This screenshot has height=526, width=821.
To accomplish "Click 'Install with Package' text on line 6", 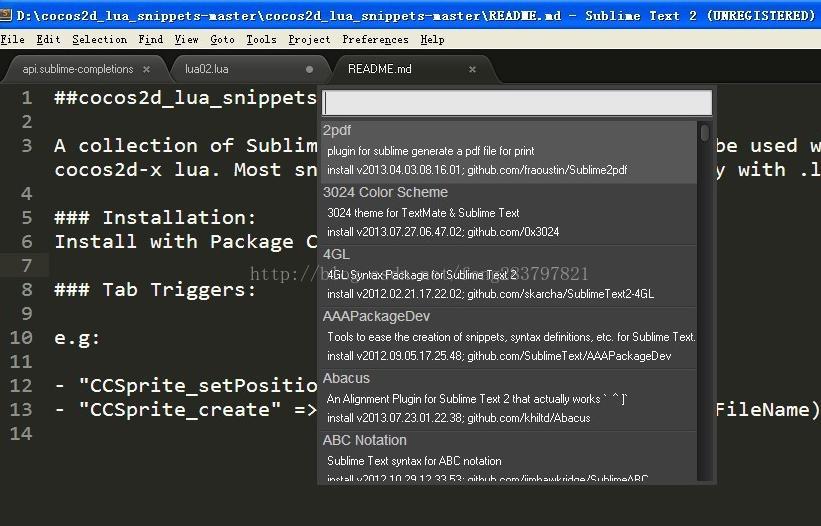I will pyautogui.click(x=174, y=242).
